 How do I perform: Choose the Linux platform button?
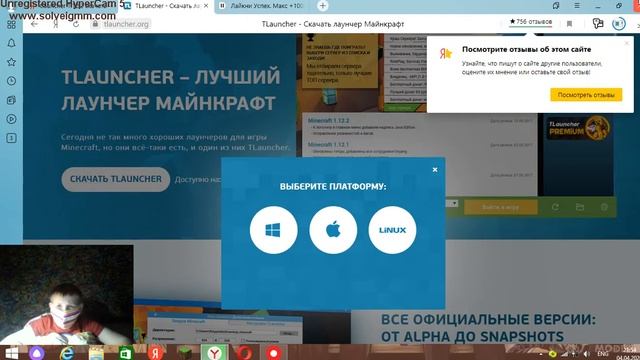pyautogui.click(x=392, y=230)
